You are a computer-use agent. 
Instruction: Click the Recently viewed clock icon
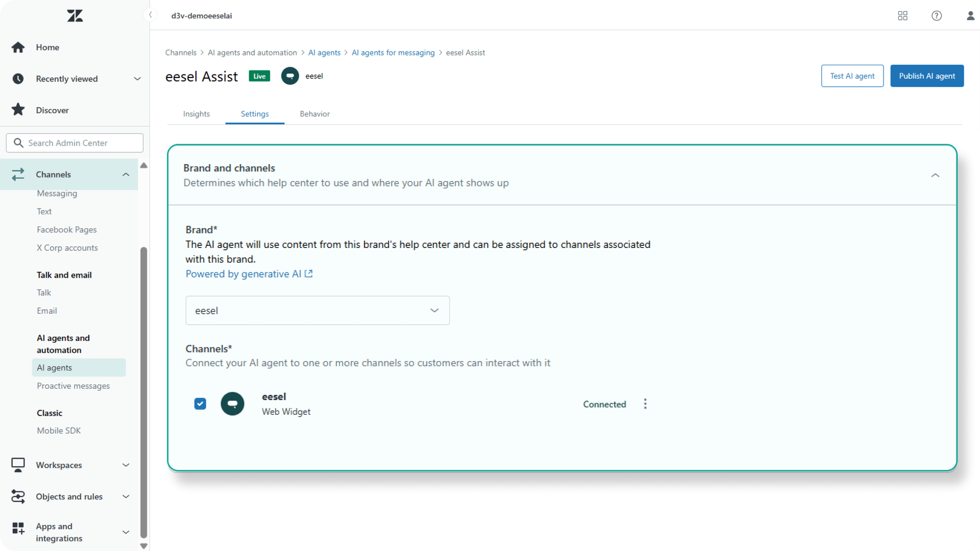point(18,79)
